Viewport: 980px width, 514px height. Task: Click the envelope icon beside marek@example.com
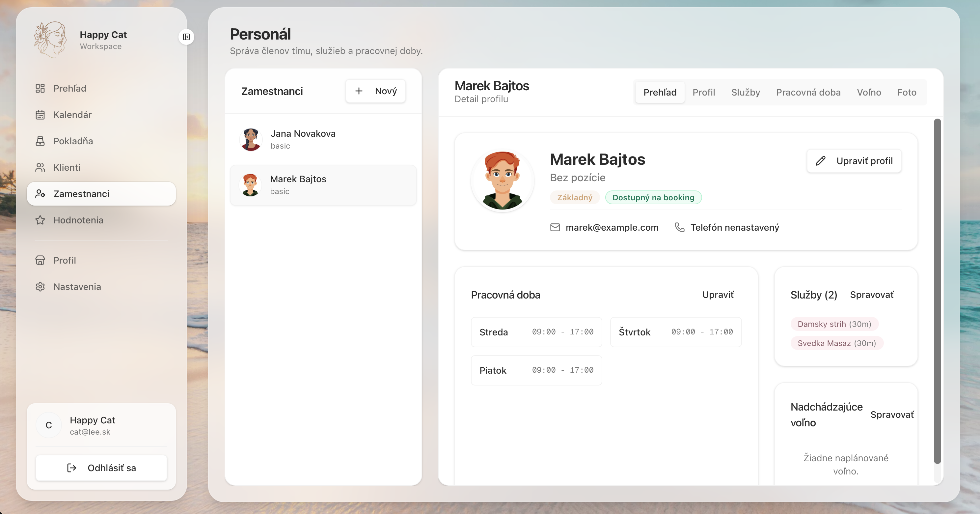tap(555, 227)
